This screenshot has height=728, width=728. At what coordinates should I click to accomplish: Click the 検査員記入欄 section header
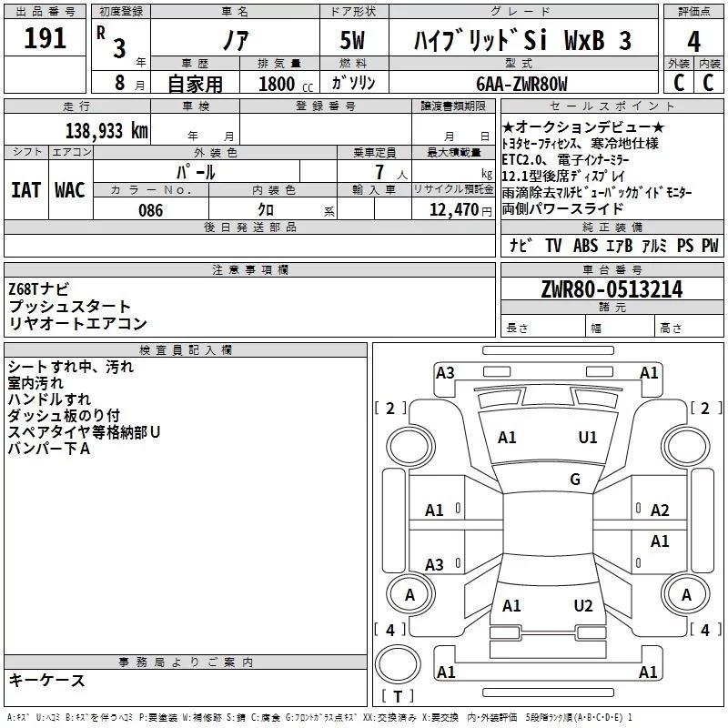coord(186,350)
